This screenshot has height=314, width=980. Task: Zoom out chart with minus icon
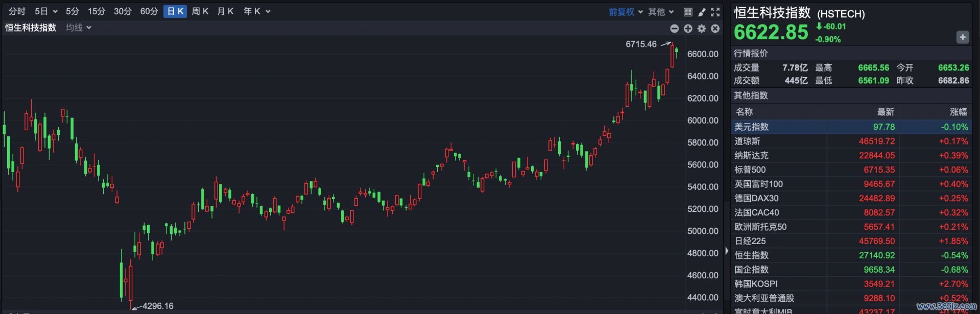coord(674,29)
